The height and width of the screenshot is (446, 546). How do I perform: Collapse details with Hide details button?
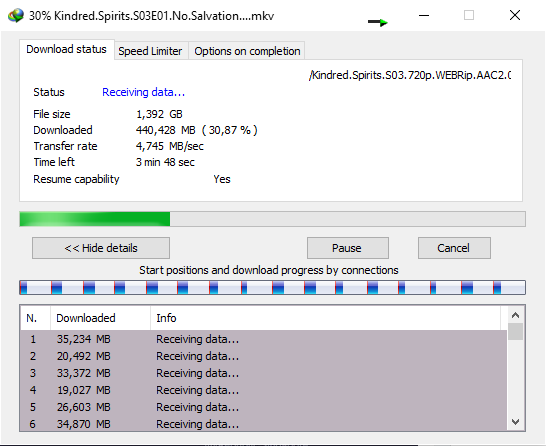pos(101,248)
